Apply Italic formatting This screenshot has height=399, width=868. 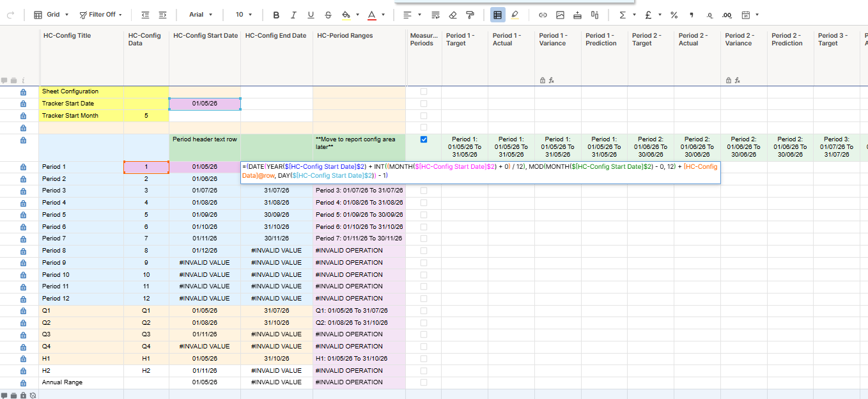pyautogui.click(x=293, y=15)
